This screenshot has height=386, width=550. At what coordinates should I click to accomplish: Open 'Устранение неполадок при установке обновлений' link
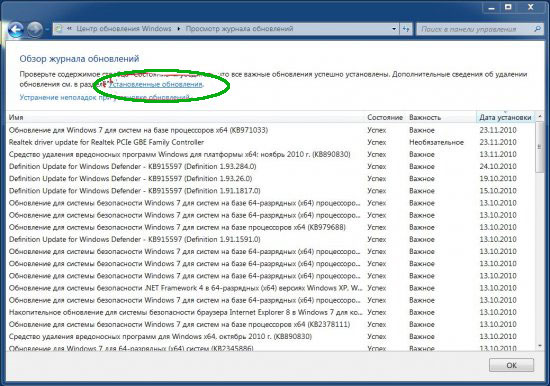(x=105, y=97)
